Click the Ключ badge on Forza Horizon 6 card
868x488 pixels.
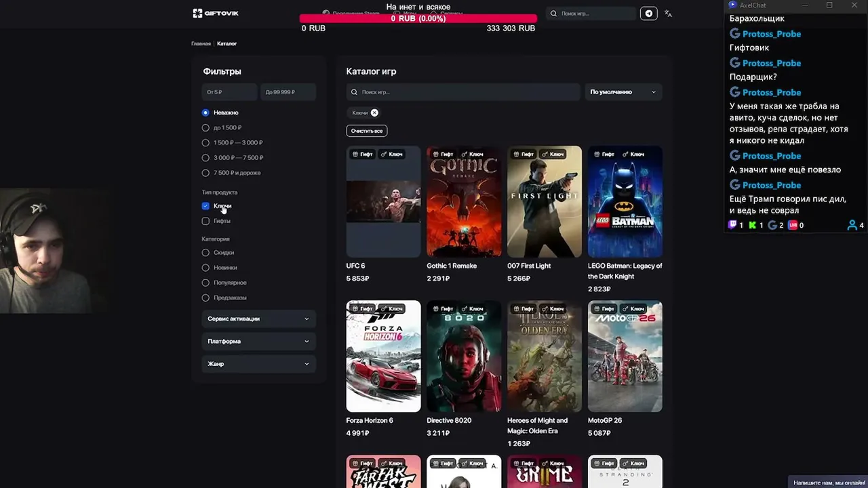pyautogui.click(x=391, y=308)
